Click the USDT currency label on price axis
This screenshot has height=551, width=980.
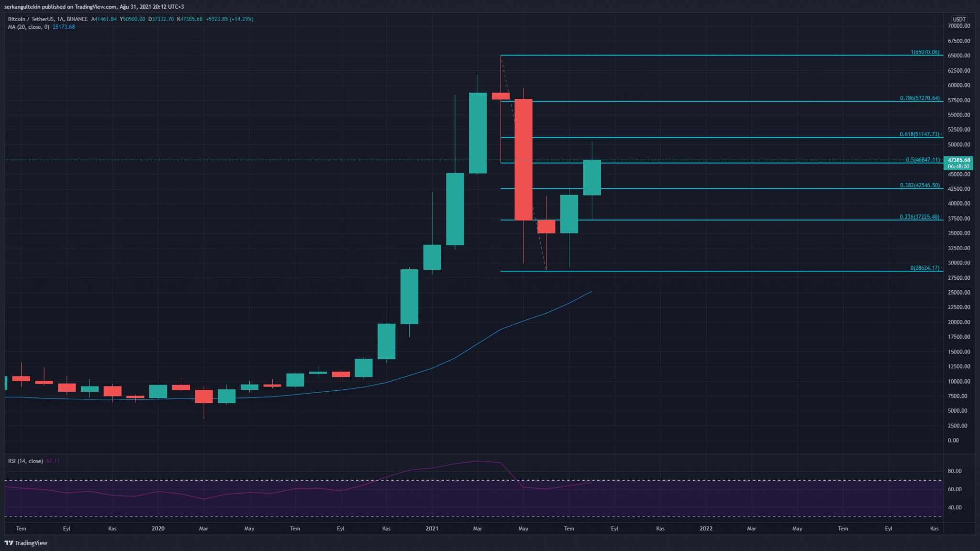tap(959, 20)
